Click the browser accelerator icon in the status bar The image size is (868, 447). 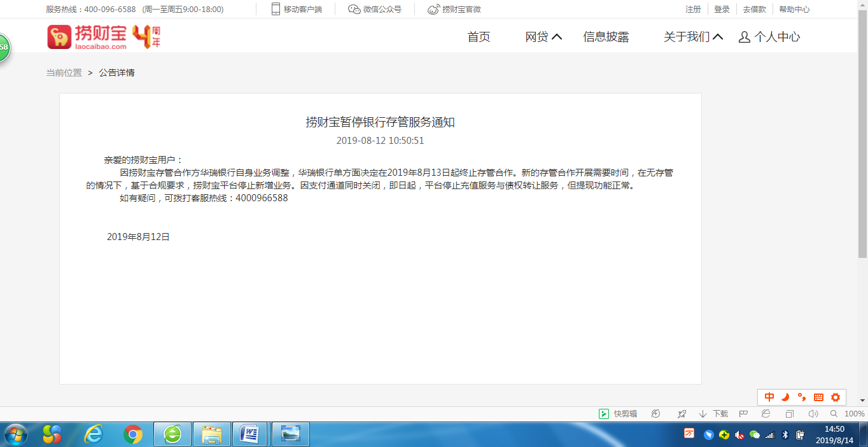[x=655, y=414]
